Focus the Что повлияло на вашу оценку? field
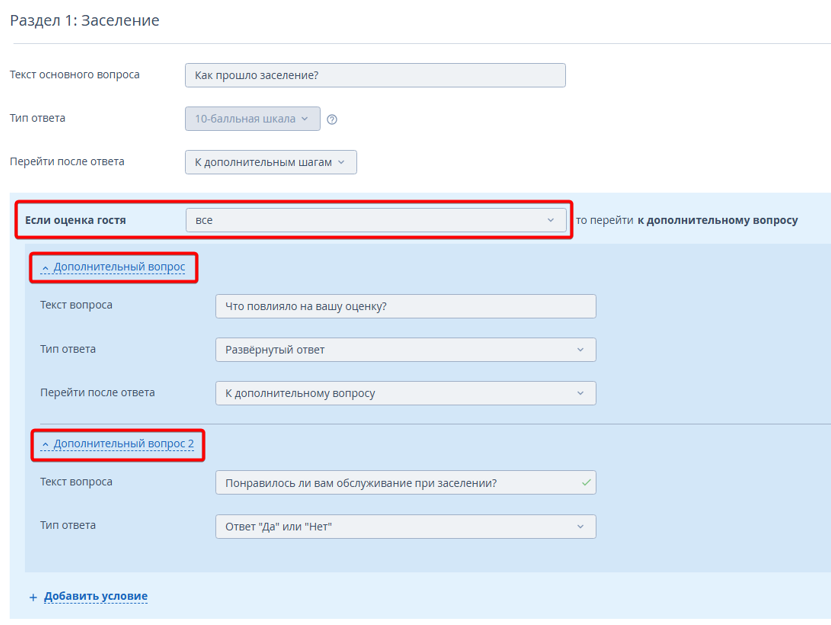 click(x=405, y=306)
